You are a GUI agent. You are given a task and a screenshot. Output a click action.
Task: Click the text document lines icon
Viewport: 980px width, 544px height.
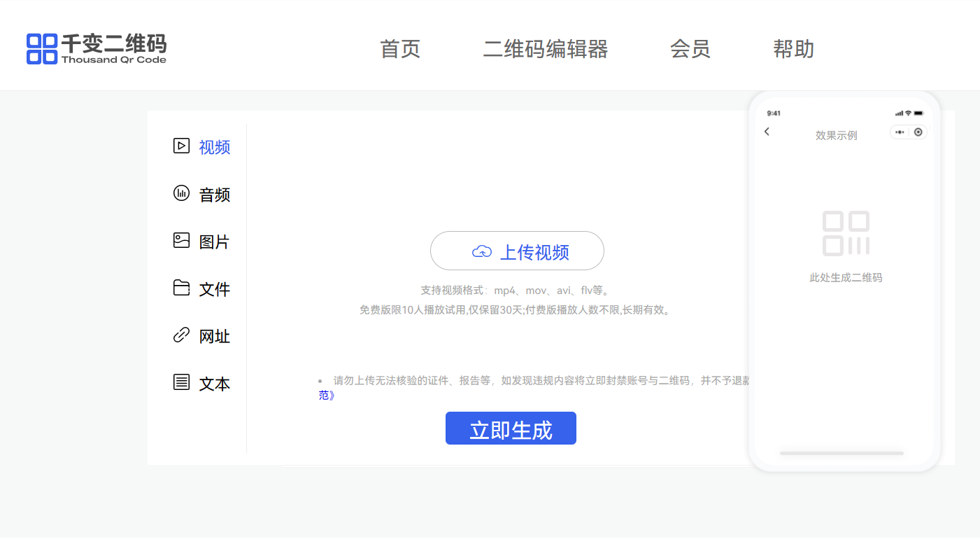click(x=181, y=382)
